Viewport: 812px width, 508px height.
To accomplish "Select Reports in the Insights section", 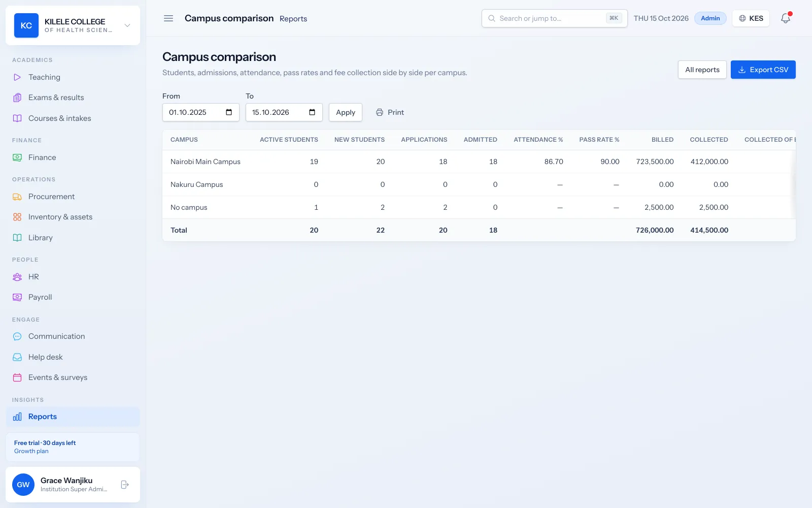I will [x=73, y=417].
